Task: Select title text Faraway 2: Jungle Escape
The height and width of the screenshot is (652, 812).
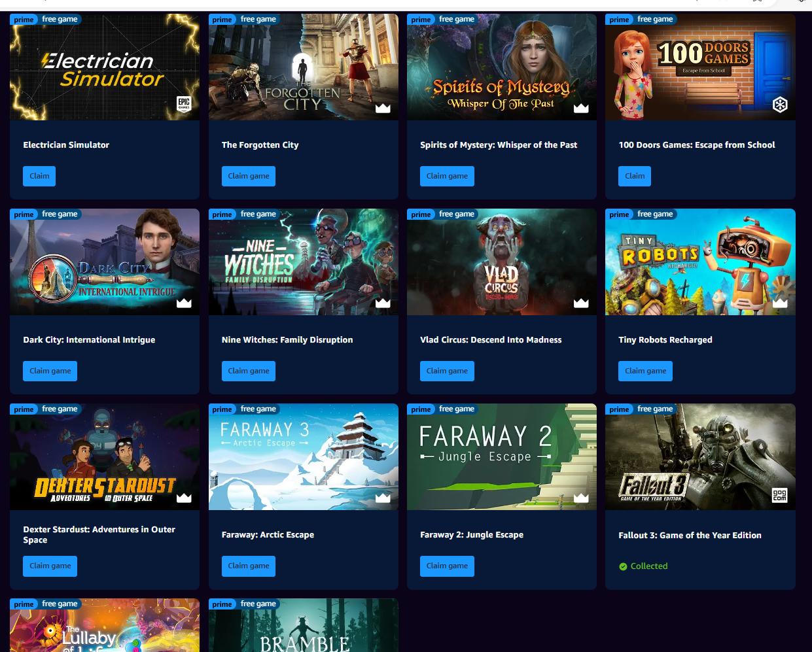Action: click(x=472, y=535)
